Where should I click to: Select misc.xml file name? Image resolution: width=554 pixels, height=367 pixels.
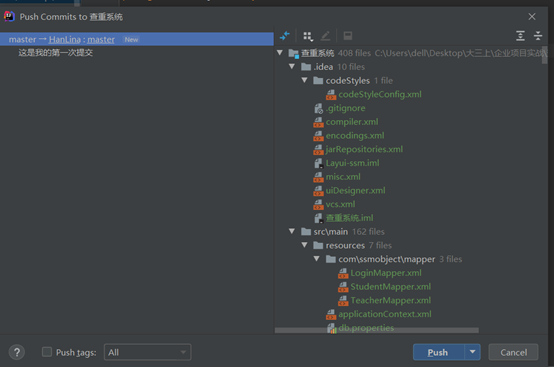point(343,177)
